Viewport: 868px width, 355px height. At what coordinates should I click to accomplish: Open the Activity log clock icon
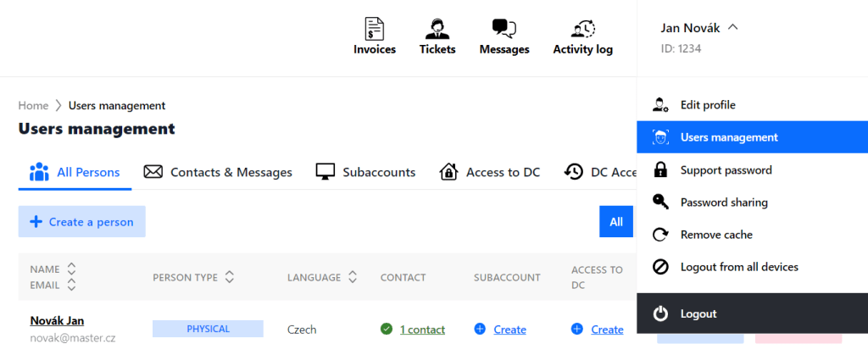pyautogui.click(x=583, y=28)
